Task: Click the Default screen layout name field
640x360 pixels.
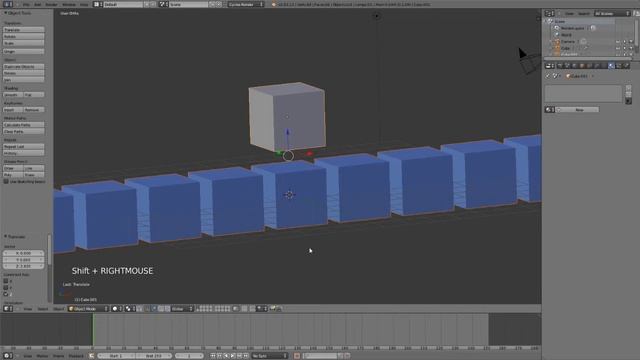Action: pyautogui.click(x=123, y=4)
